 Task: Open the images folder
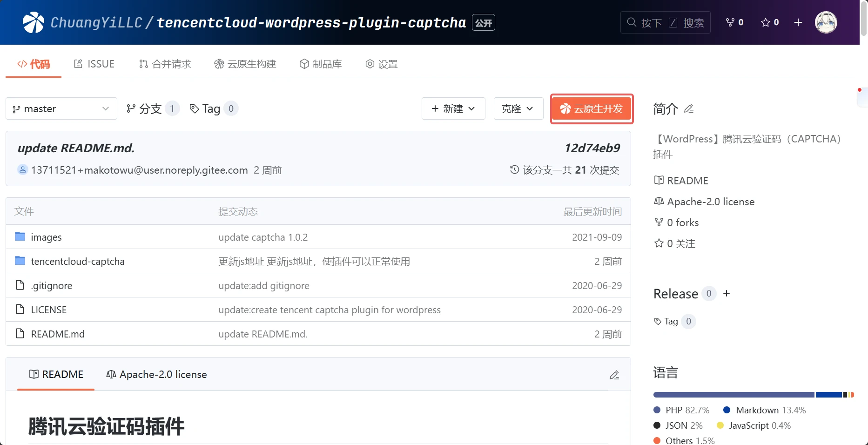(x=46, y=237)
